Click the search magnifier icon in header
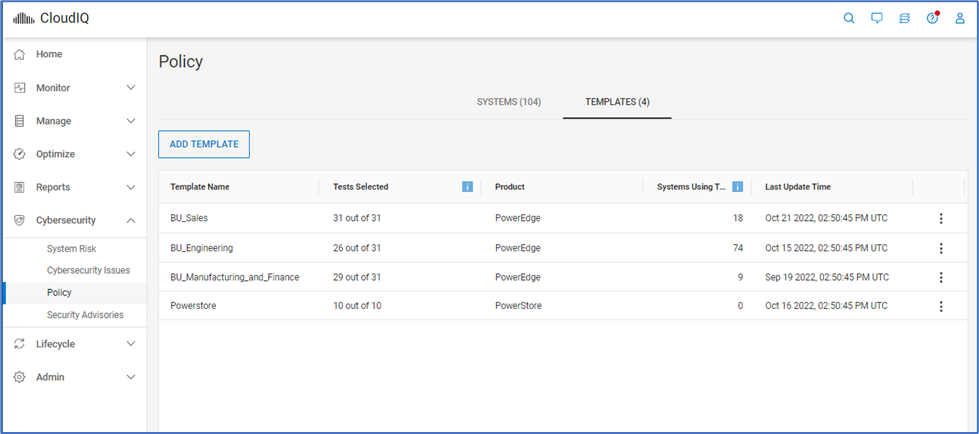The image size is (979, 434). point(849,18)
